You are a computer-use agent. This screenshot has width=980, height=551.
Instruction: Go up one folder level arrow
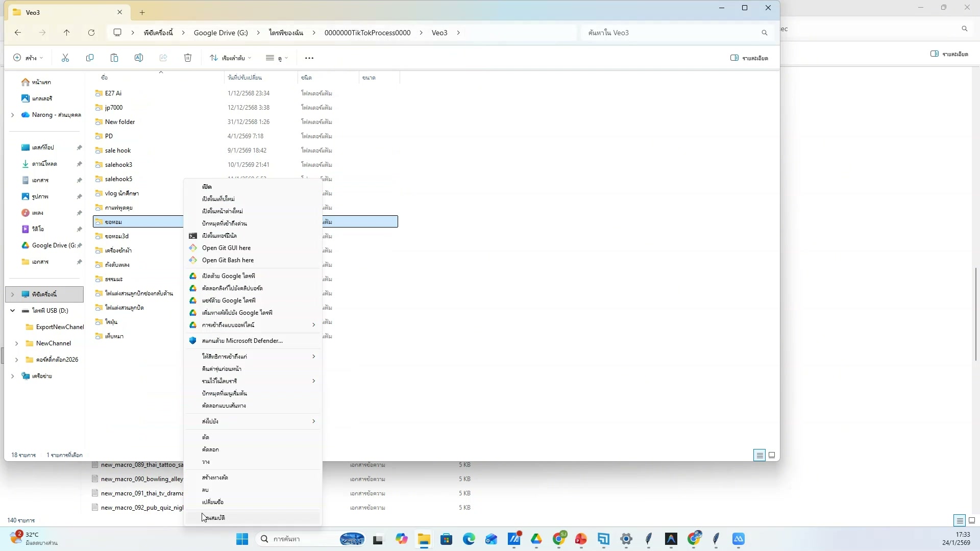[66, 33]
